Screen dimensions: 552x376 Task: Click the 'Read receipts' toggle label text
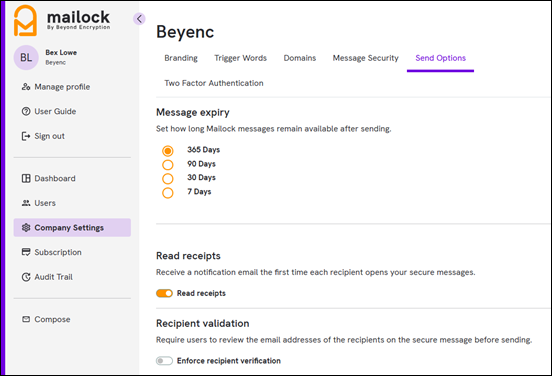click(x=201, y=293)
